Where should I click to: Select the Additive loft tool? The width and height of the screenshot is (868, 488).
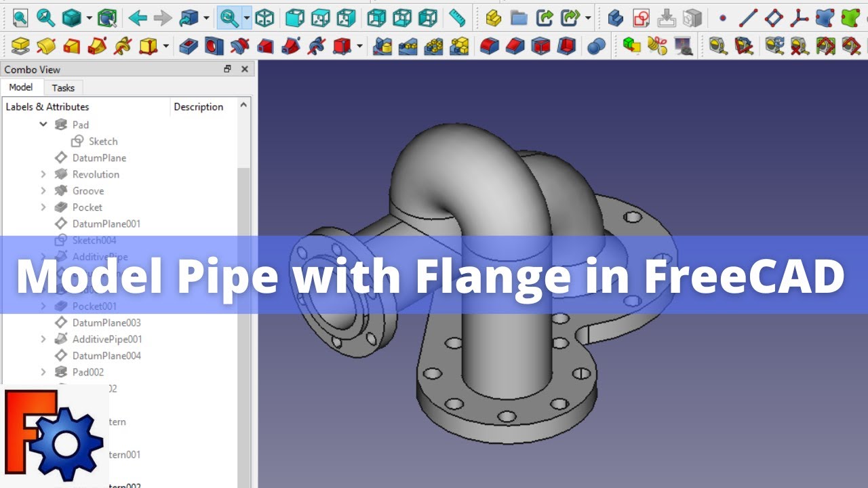(x=71, y=46)
